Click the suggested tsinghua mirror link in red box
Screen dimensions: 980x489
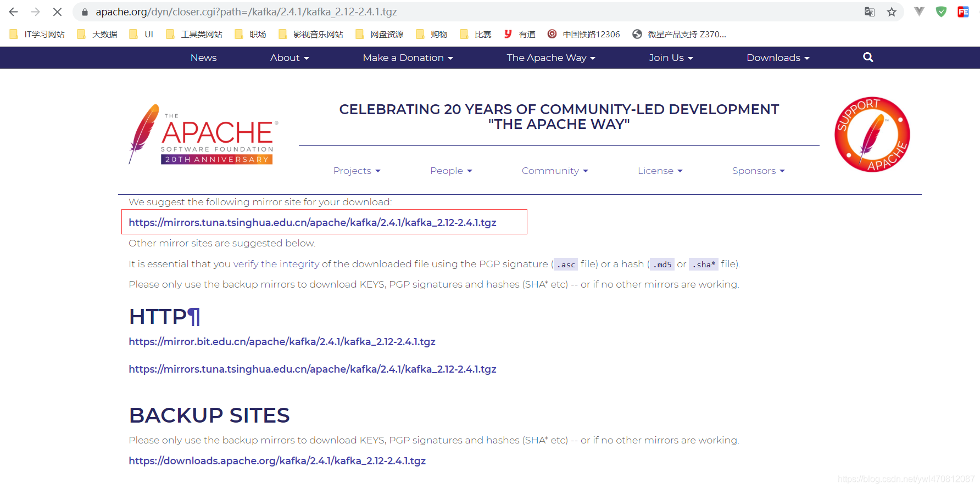pos(313,222)
